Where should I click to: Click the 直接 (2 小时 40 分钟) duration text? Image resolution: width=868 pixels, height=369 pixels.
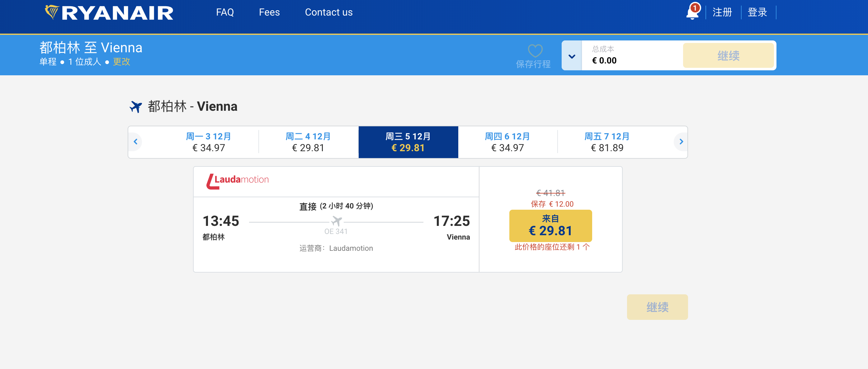pos(336,206)
